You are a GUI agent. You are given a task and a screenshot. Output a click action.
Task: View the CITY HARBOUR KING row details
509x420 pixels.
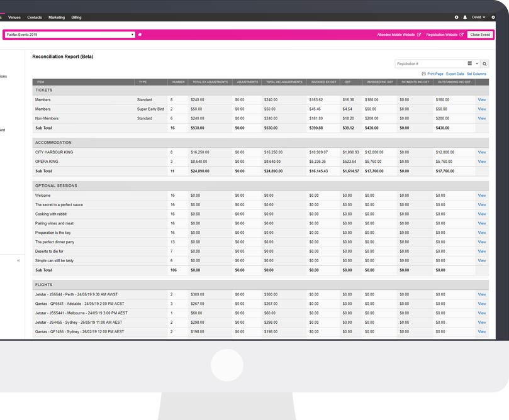[x=481, y=152]
